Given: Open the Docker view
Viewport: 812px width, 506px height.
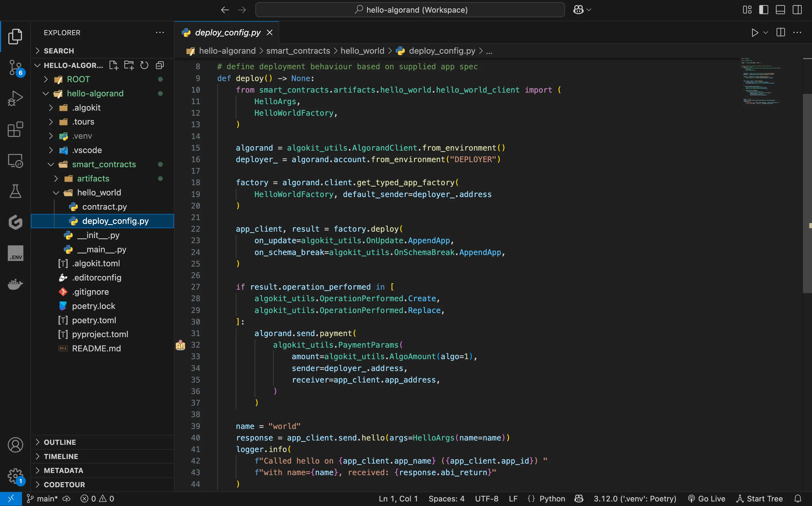Looking at the screenshot, I should 15,284.
